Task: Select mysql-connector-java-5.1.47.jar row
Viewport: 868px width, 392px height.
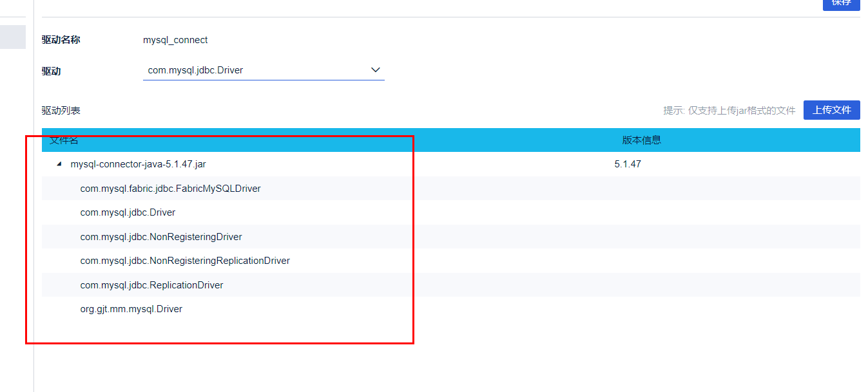Action: 451,164
